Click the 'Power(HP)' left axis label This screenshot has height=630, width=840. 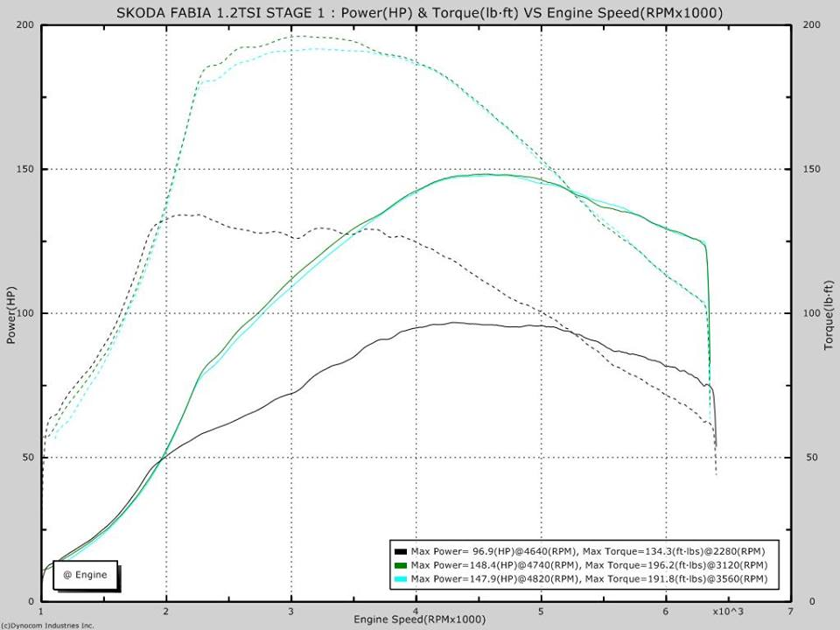[x=10, y=315]
